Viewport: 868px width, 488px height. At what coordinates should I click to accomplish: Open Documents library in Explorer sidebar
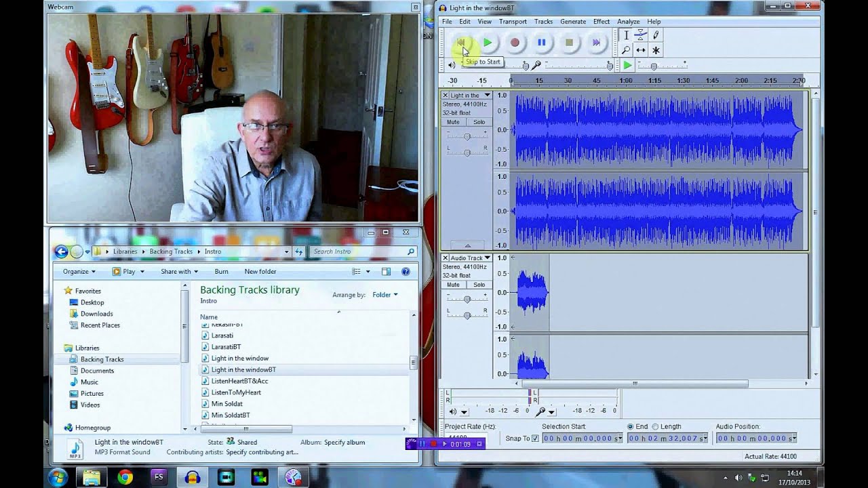97,371
